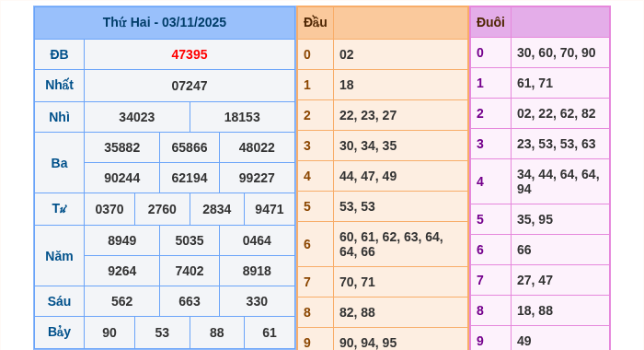644x350 pixels.
Task: Select the special prize number 47395
Action: [x=190, y=54]
